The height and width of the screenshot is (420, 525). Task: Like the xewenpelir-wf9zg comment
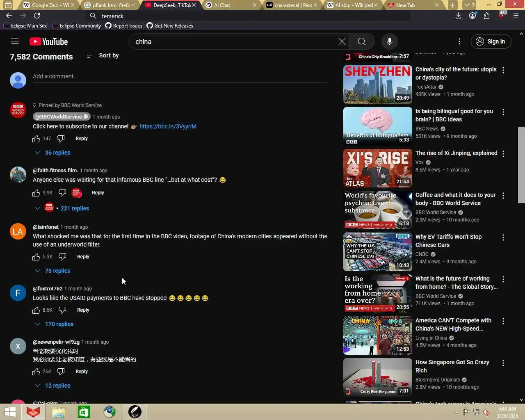36,372
